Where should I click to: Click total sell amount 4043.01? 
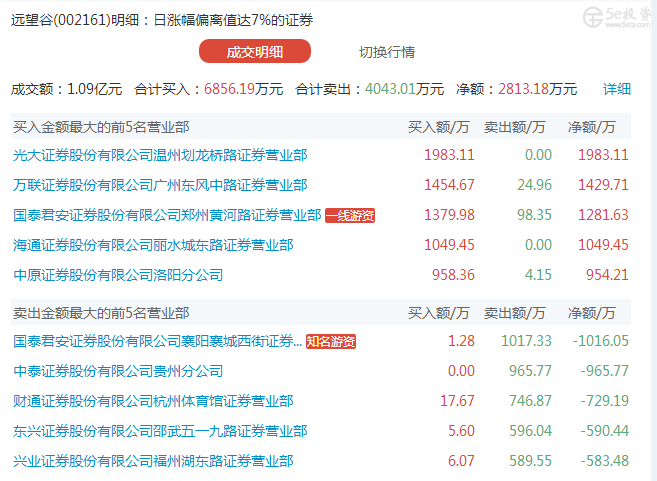pyautogui.click(x=390, y=89)
